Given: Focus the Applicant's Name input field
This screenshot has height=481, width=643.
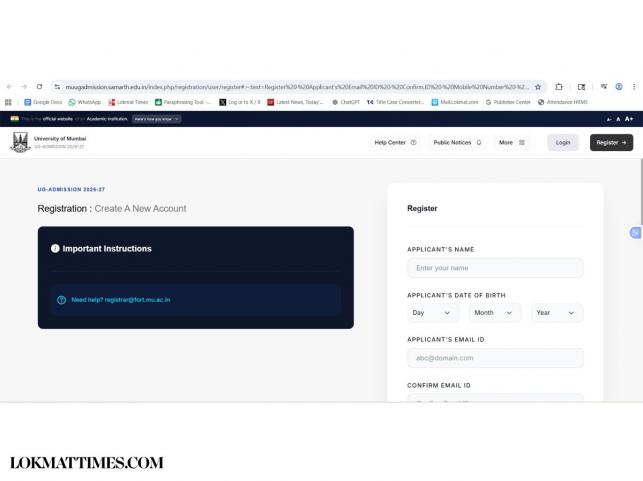Looking at the screenshot, I should click(495, 268).
